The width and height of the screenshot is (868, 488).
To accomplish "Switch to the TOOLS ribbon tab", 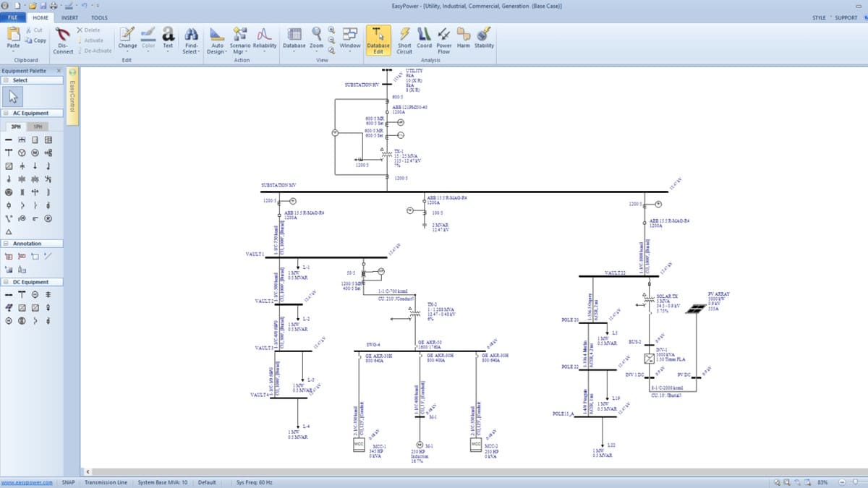I will (x=99, y=17).
